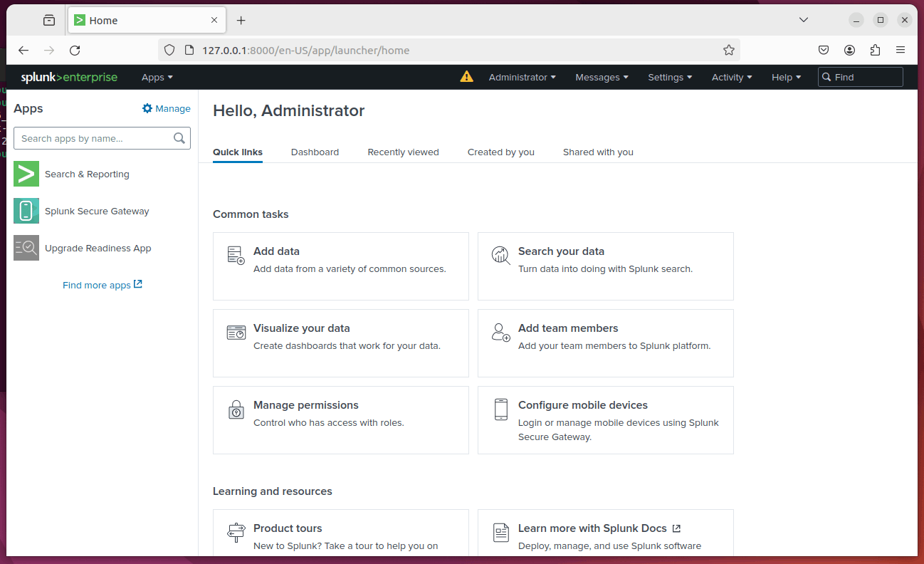Open the browser account profile icon
Screen dimensions: 924x564
tap(849, 51)
